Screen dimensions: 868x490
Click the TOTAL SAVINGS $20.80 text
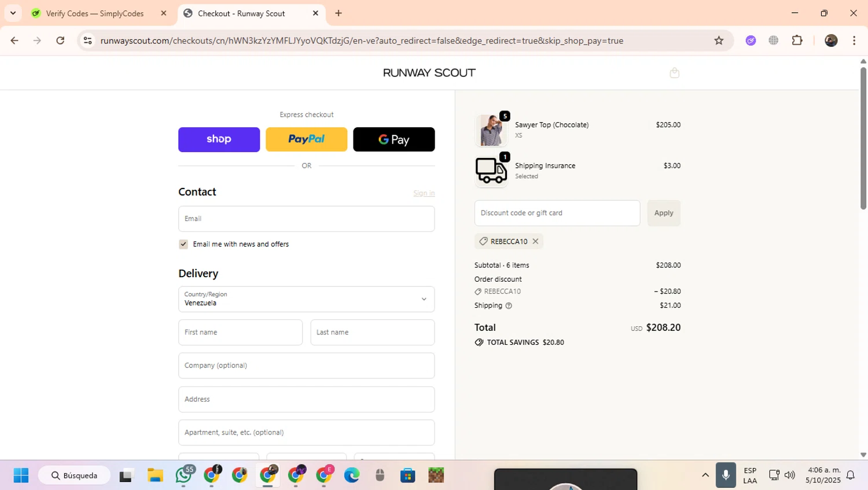click(x=525, y=342)
